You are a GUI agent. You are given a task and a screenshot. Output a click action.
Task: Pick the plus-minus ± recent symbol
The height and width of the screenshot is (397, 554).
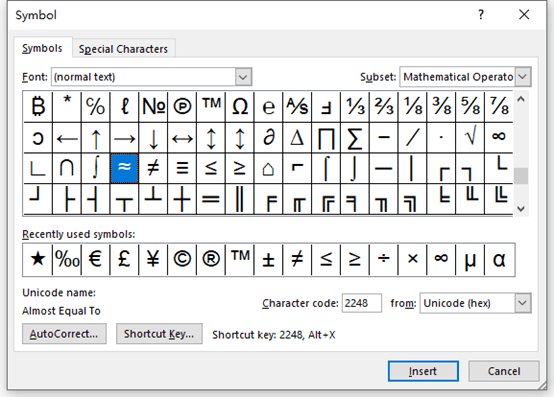coord(269,260)
